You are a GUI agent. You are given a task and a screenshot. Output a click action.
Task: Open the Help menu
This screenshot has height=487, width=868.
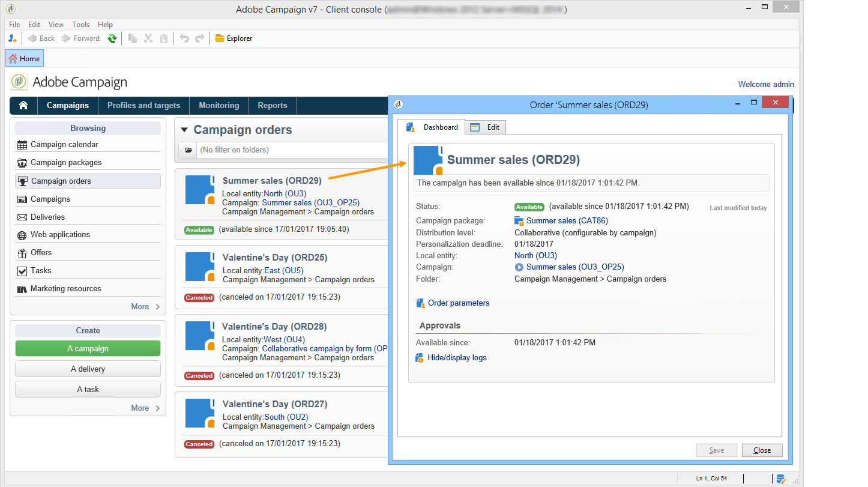pyautogui.click(x=105, y=25)
